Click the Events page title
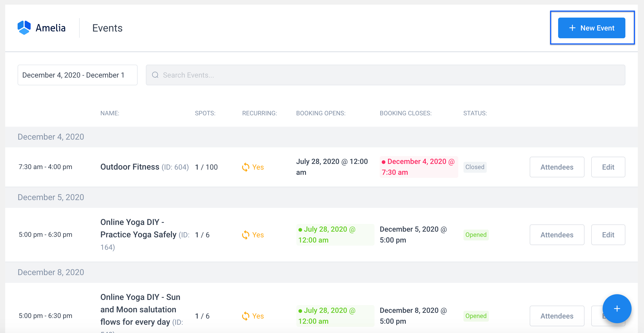644x333 pixels. [x=107, y=28]
